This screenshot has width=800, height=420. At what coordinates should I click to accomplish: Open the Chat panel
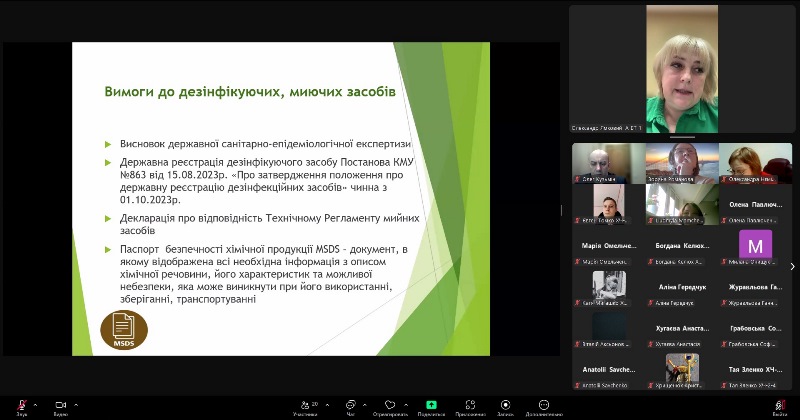(x=350, y=405)
